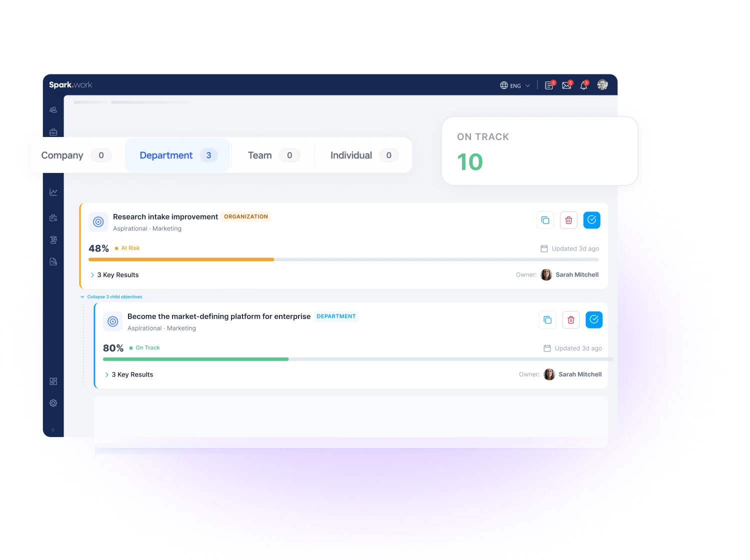The width and height of the screenshot is (750, 560).
Task: Click the ORGANIZATION tag
Action: click(246, 216)
